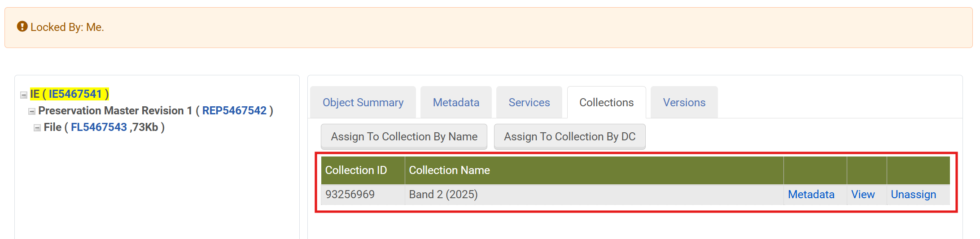Open representation REP5467542 link
This screenshot has width=980, height=239.
click(234, 111)
